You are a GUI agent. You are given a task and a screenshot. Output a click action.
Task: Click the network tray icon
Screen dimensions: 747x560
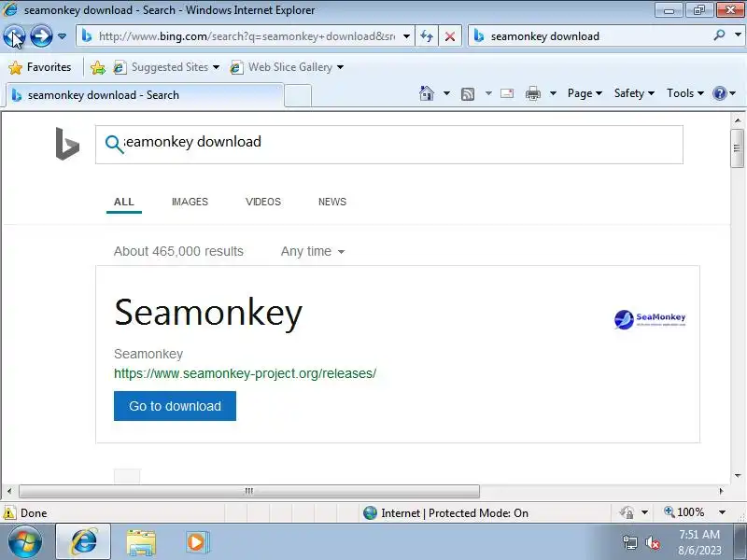coord(629,543)
